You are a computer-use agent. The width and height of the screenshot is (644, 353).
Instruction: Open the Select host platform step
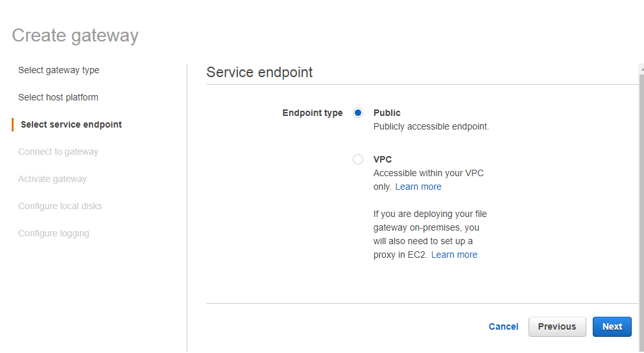[x=58, y=97]
